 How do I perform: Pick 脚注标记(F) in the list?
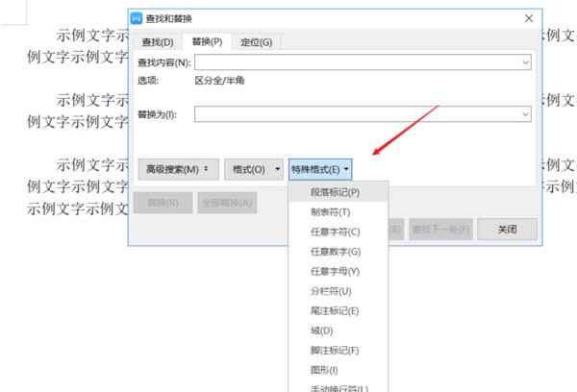click(x=335, y=350)
